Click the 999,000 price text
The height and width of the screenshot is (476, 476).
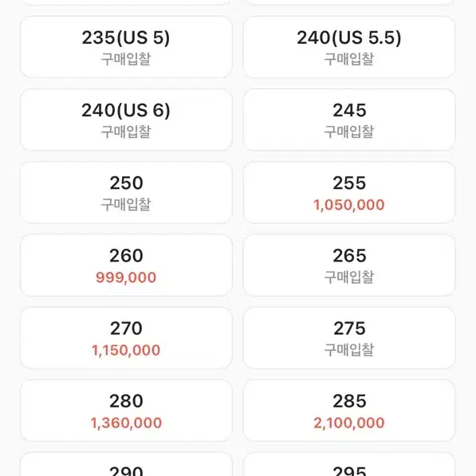coord(126,277)
